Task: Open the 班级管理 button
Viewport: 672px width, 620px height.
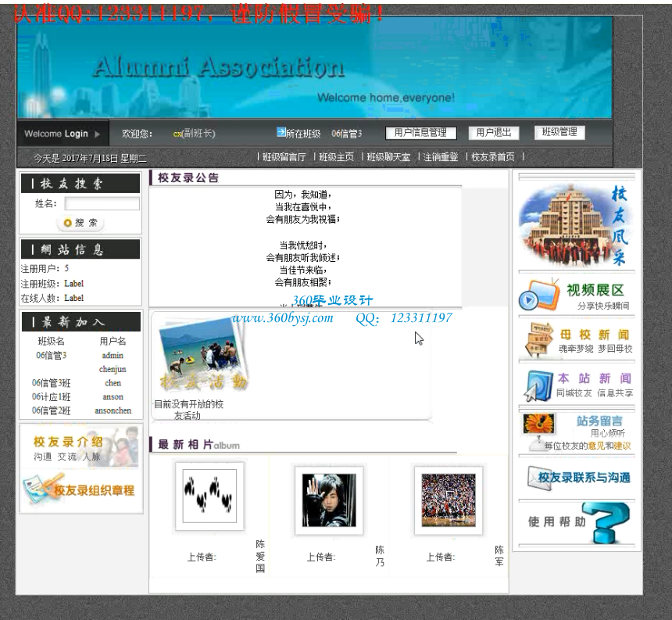Action: (x=559, y=132)
